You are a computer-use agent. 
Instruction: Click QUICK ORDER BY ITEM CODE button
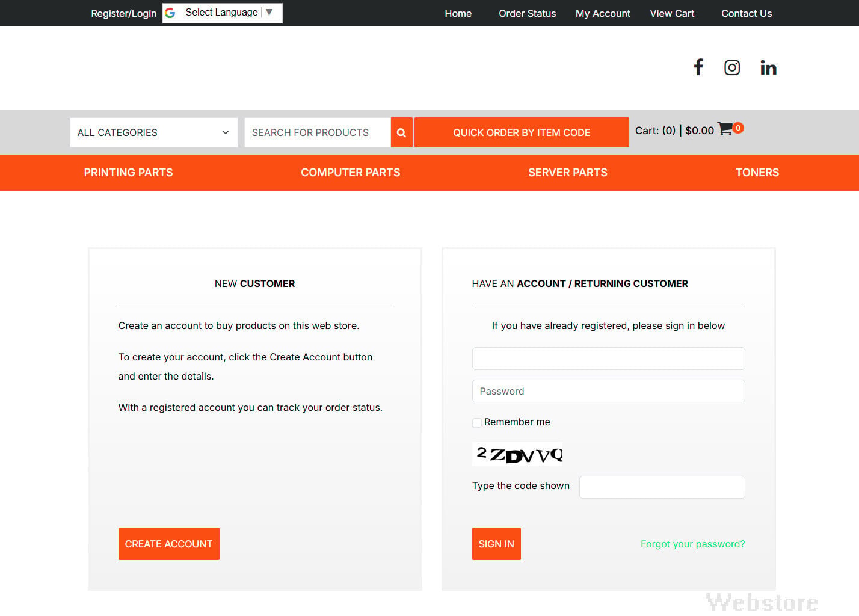coord(522,132)
